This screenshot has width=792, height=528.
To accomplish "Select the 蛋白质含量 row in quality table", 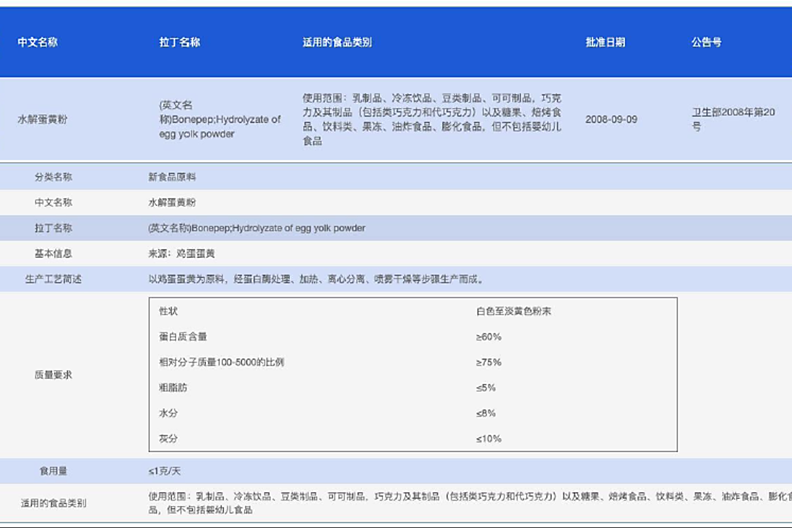I will coord(183,336).
